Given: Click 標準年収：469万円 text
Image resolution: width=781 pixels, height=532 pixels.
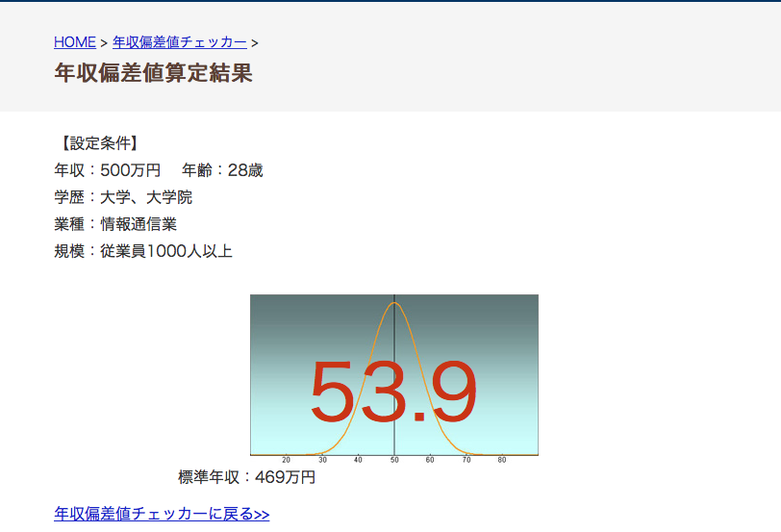Looking at the screenshot, I should click(x=246, y=477).
